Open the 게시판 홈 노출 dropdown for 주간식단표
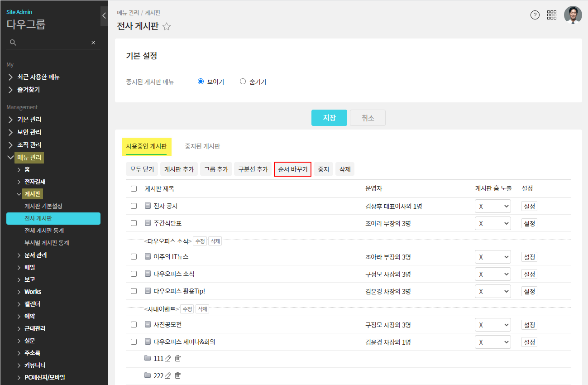 pos(492,223)
